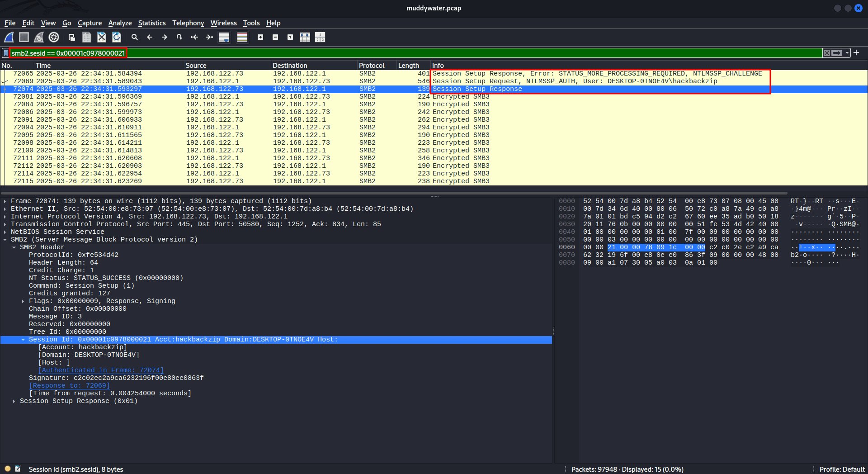Open the Statistics menu
868x474 pixels.
pyautogui.click(x=152, y=23)
